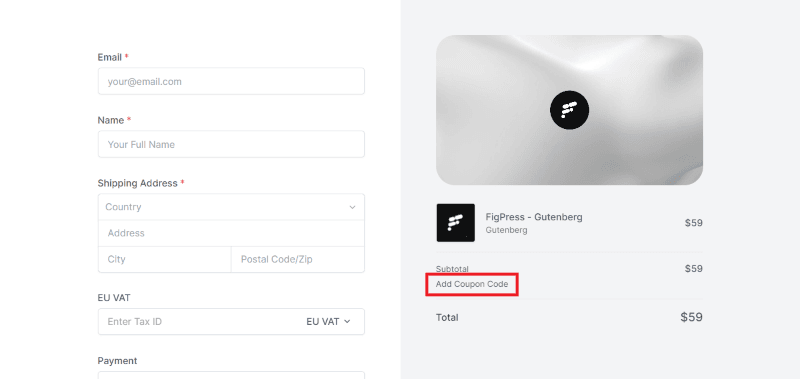Click the chevron beside EU VAT selector
This screenshot has width=800, height=379.
coord(347,321)
